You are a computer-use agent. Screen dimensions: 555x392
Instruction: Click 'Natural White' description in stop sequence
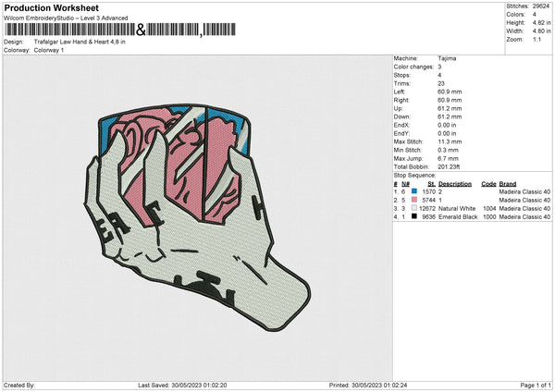tap(457, 208)
